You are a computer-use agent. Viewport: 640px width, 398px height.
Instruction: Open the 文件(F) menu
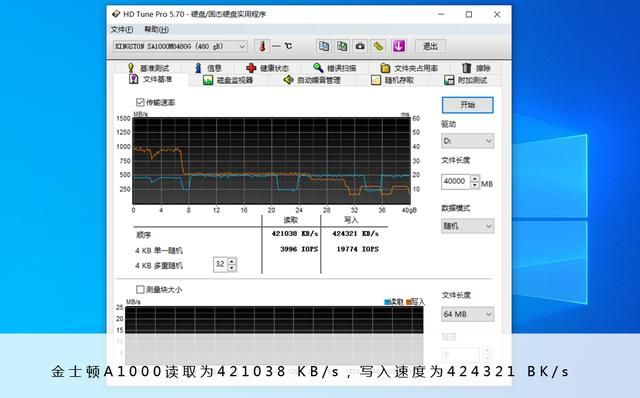coord(122,29)
